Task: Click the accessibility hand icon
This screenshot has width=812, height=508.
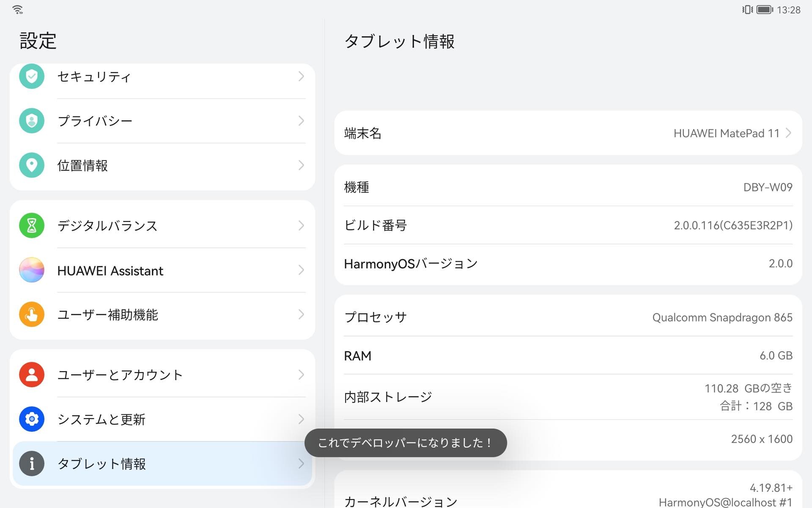Action: point(32,315)
